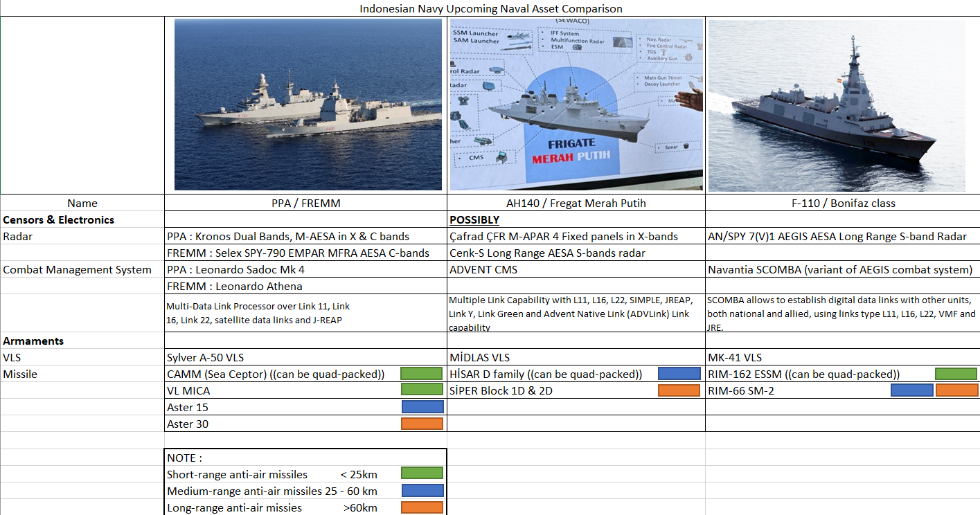Viewport: 980px width, 515px height.
Task: Select blue swatch next to HİSAR D family
Action: 679,374
